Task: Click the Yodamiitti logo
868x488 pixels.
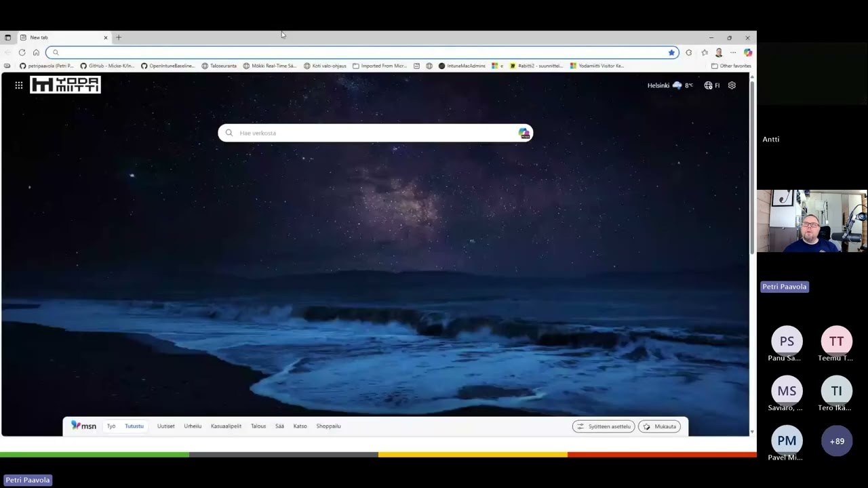Action: click(x=65, y=85)
